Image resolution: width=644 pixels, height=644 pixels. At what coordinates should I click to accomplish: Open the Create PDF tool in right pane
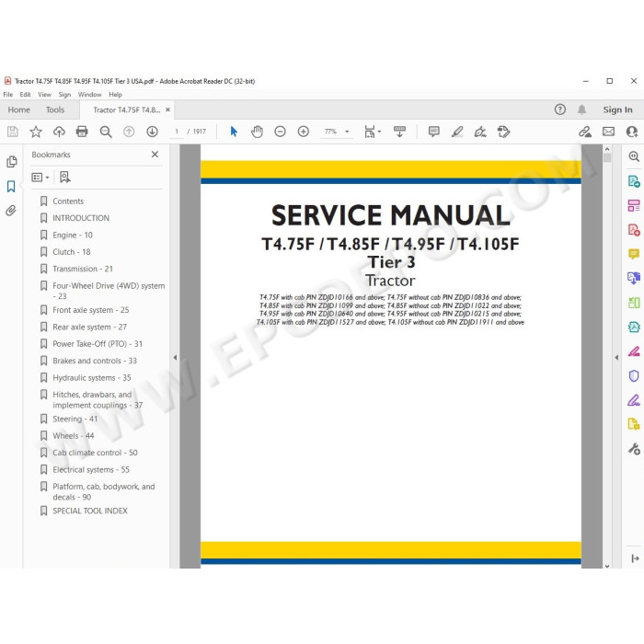click(634, 230)
